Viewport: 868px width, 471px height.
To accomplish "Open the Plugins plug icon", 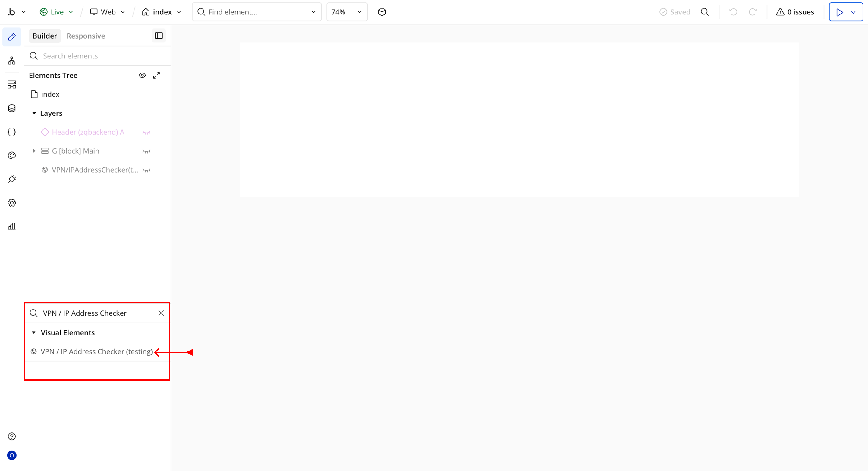I will [12, 179].
